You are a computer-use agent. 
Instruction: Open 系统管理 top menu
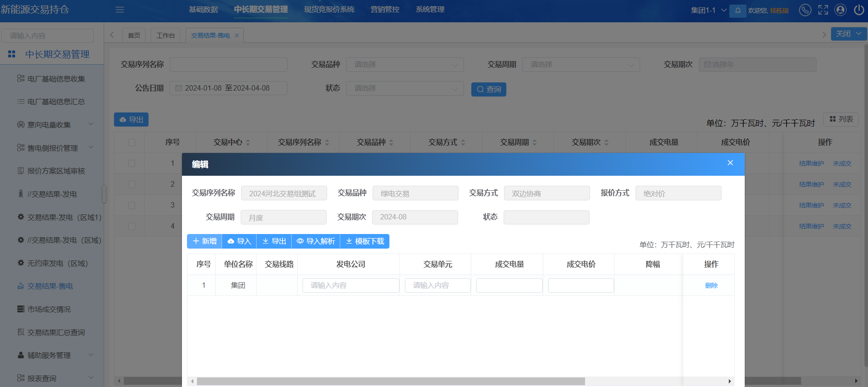click(x=430, y=10)
